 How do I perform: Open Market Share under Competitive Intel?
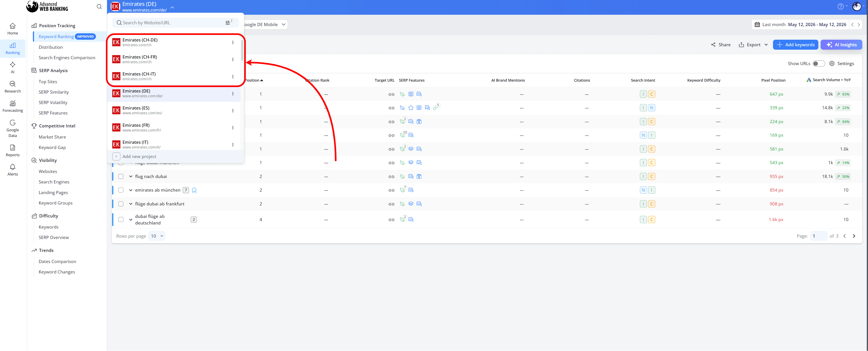click(x=52, y=137)
